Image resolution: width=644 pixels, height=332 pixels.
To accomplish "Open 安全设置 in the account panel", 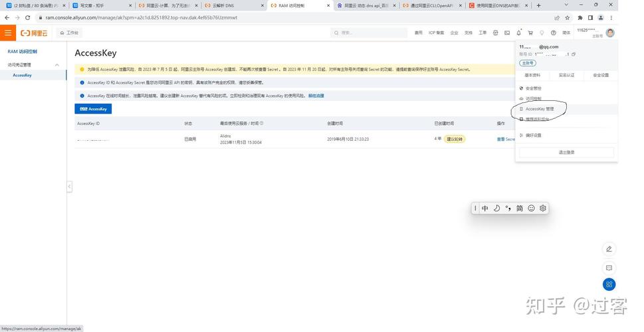I will click(600, 75).
